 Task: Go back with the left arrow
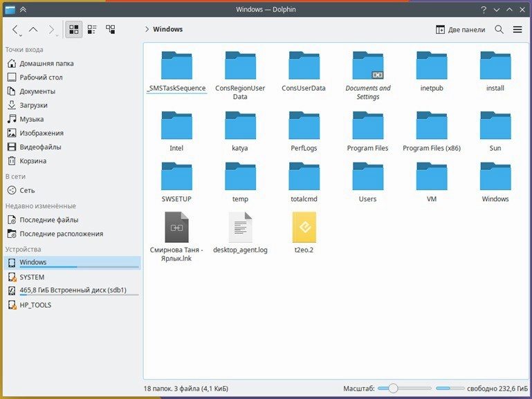coord(15,30)
